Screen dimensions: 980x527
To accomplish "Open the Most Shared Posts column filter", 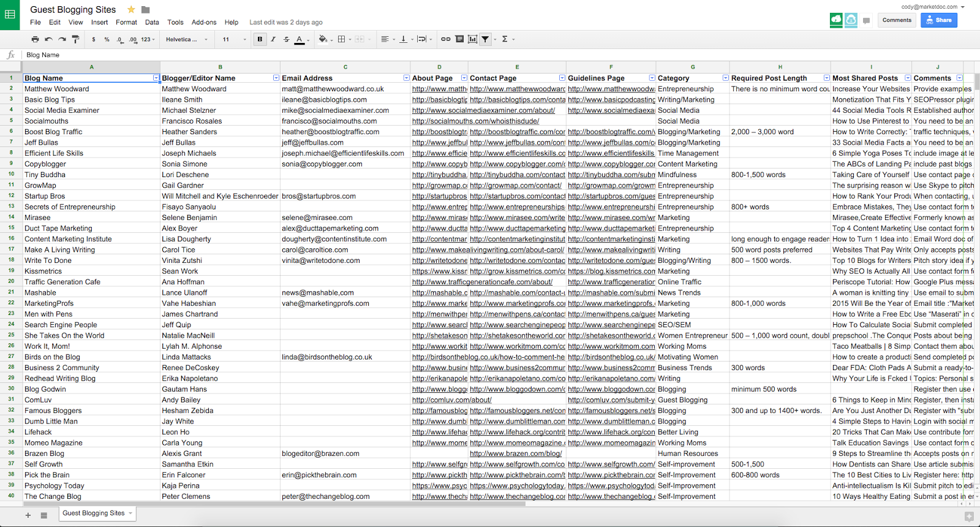I will coord(907,78).
